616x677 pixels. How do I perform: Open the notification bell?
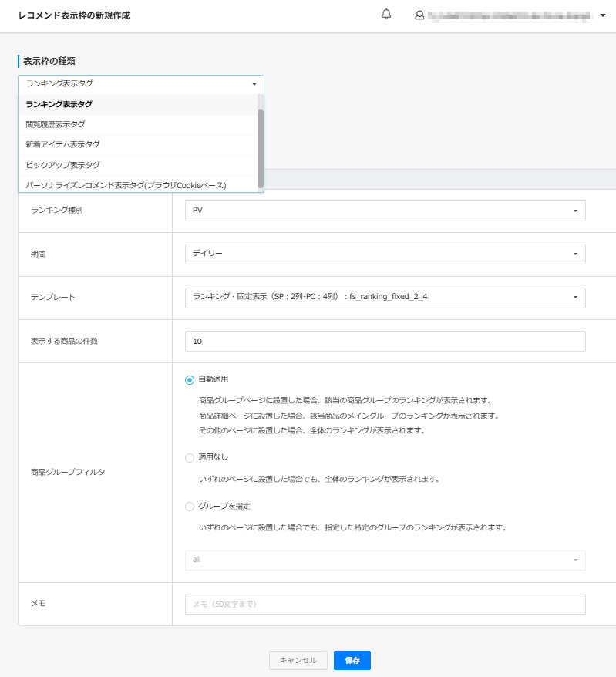tap(386, 14)
